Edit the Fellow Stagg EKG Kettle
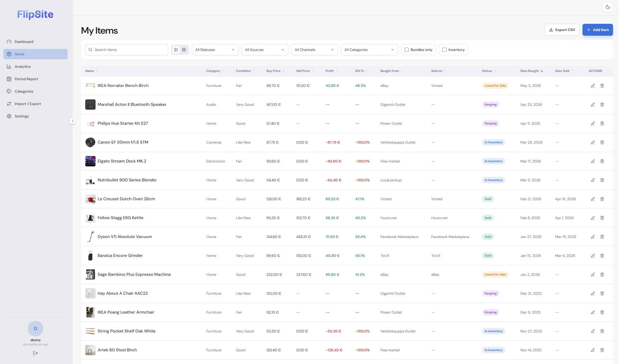Image resolution: width=619 pixels, height=364 pixels. (x=593, y=218)
